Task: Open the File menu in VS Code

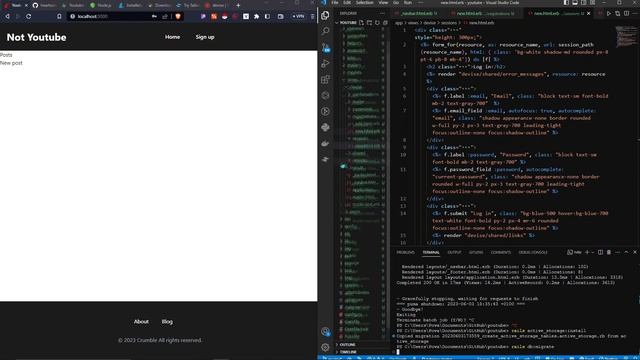Action: (x=335, y=2)
